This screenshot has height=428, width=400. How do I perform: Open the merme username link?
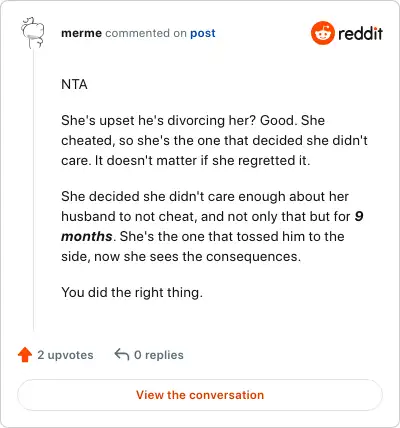point(81,33)
